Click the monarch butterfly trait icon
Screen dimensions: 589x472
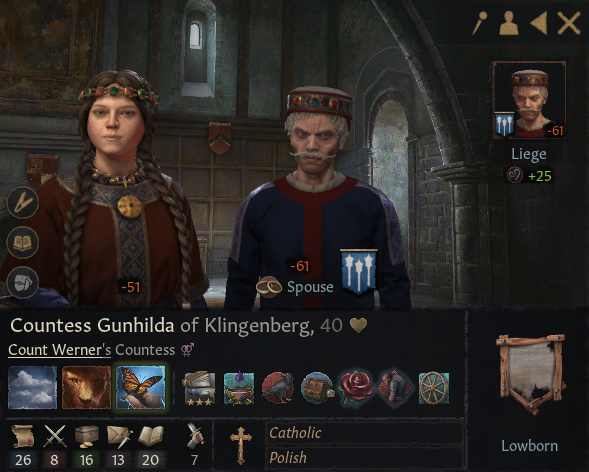click(x=140, y=387)
